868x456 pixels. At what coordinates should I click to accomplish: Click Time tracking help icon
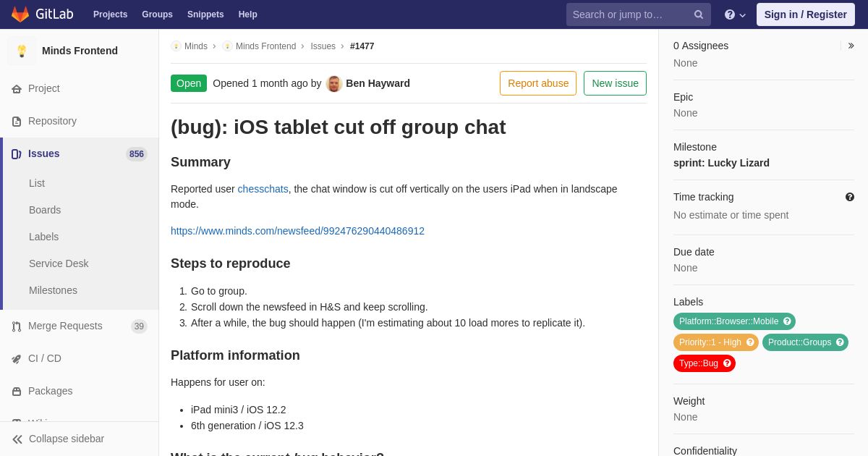pos(850,197)
